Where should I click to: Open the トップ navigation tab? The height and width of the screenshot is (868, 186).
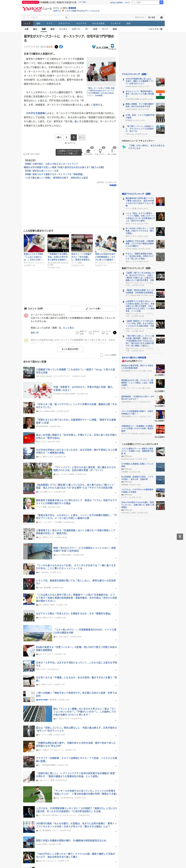27,24
